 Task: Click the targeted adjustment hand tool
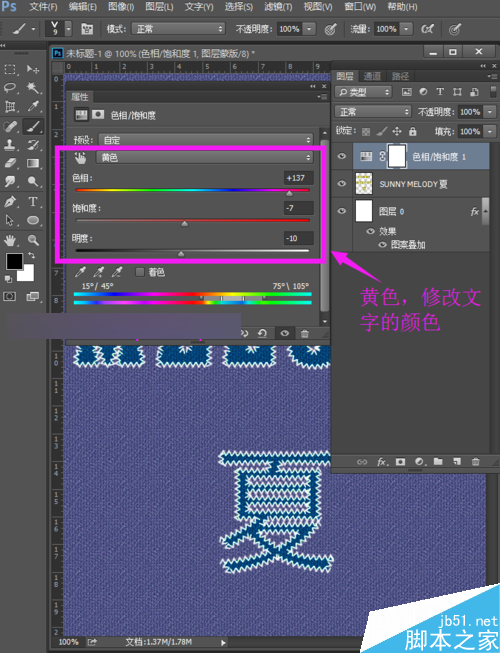click(x=80, y=157)
